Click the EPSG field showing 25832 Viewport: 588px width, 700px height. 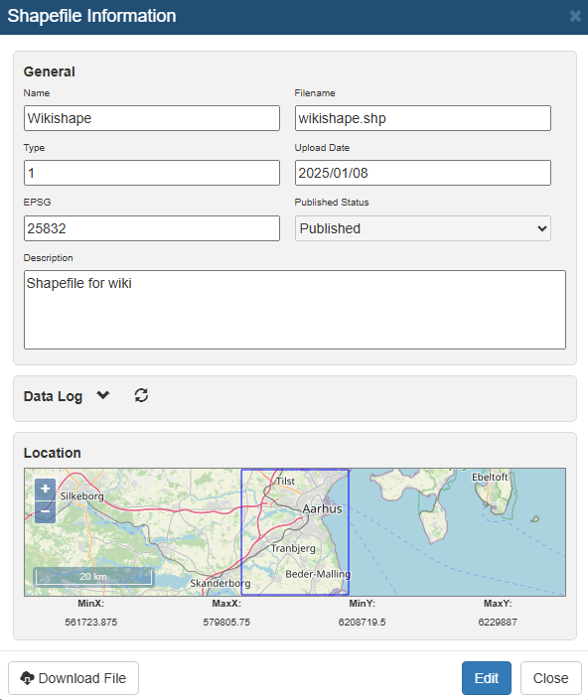pyautogui.click(x=152, y=228)
